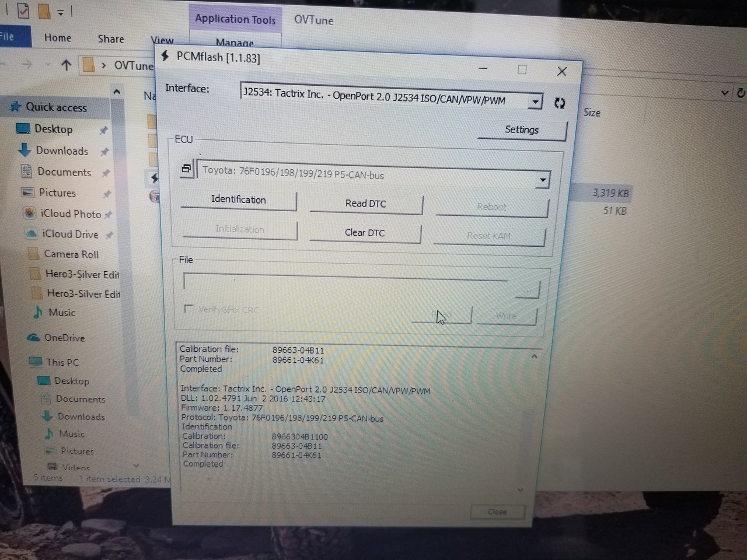Run ECU Identification

[238, 199]
